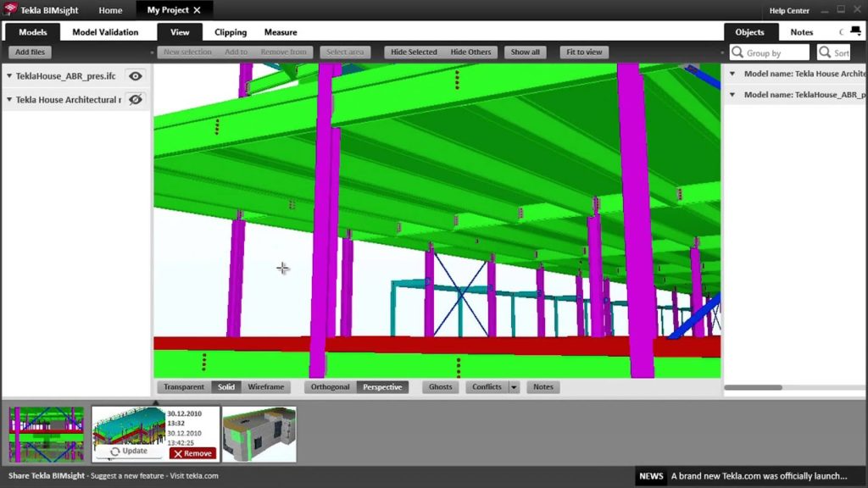Collapse the Tekla House Architectural tree row
868x488 pixels.
[x=9, y=100]
